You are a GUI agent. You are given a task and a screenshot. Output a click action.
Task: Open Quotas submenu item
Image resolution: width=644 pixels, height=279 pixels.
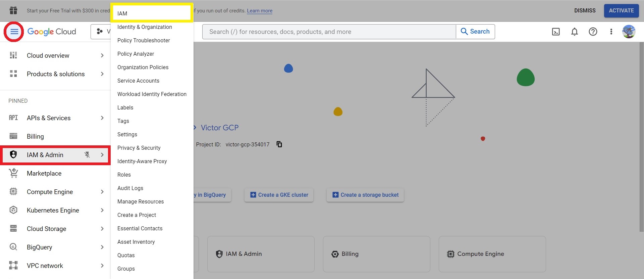click(152, 255)
